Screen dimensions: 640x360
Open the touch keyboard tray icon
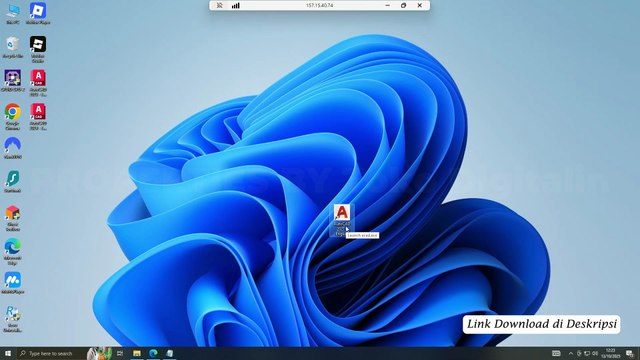tap(556, 353)
